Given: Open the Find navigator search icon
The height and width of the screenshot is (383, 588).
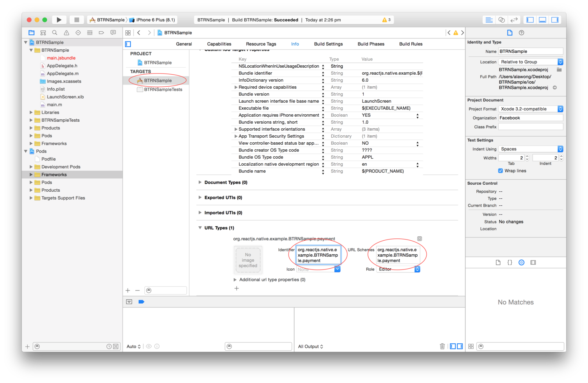Looking at the screenshot, I should click(x=55, y=33).
